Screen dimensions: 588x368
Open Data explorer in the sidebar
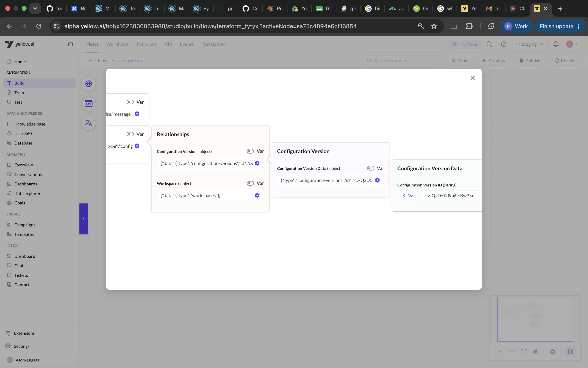coord(39,193)
